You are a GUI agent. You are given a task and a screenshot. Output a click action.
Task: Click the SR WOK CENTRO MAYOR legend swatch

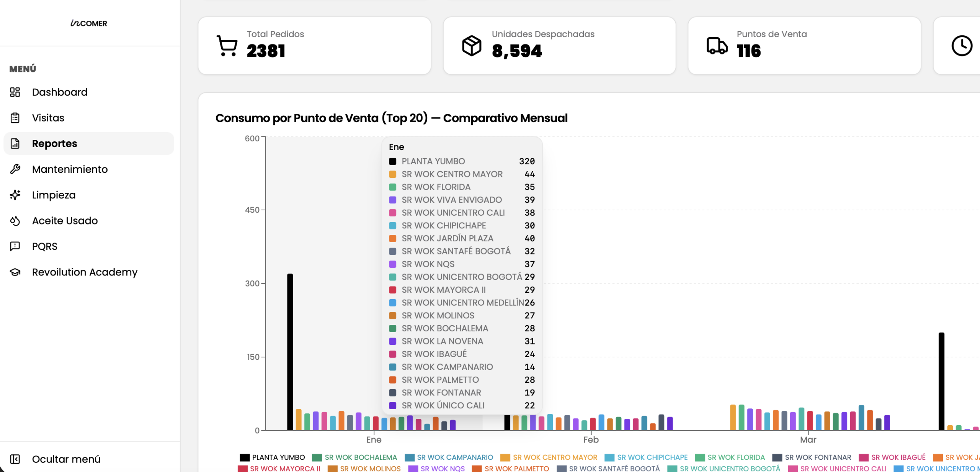(x=505, y=457)
